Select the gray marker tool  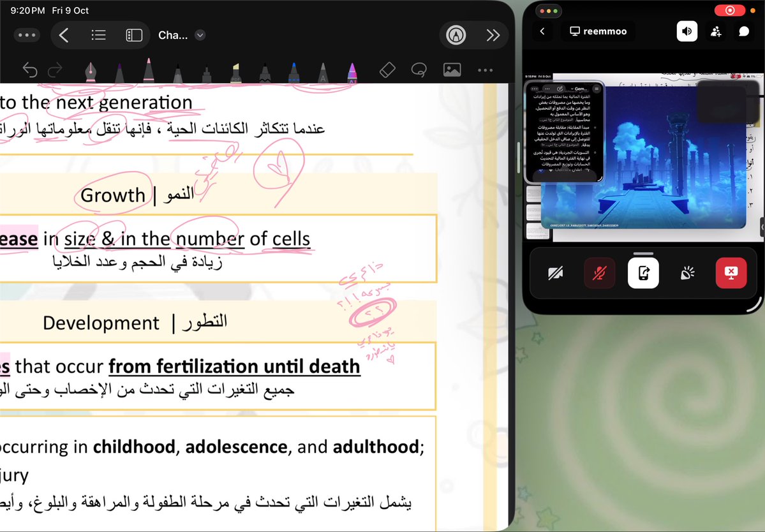[206, 74]
